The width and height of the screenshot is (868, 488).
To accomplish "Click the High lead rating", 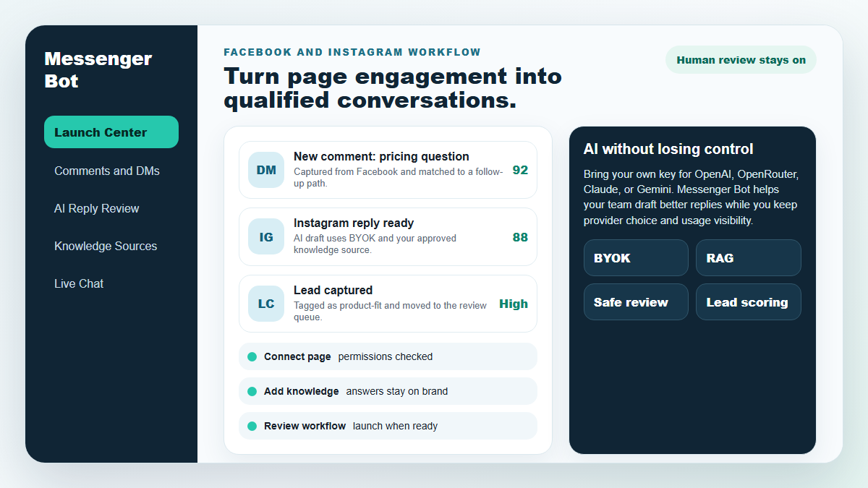I will coord(514,304).
